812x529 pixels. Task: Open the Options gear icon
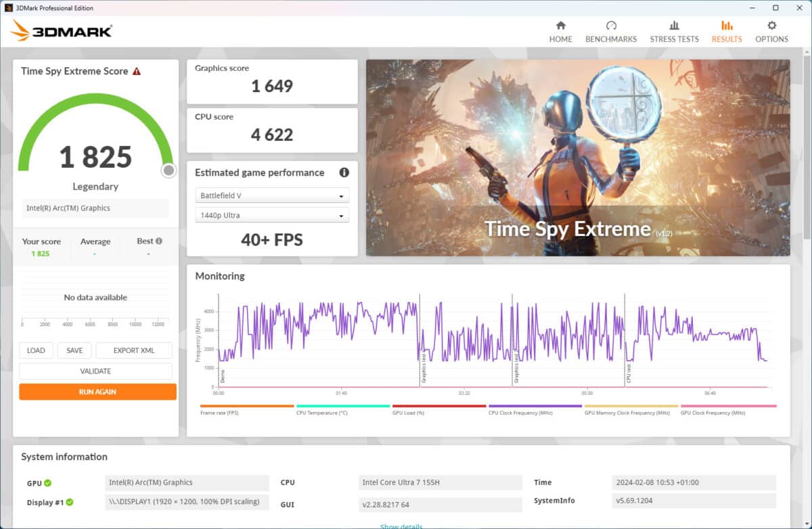point(771,26)
